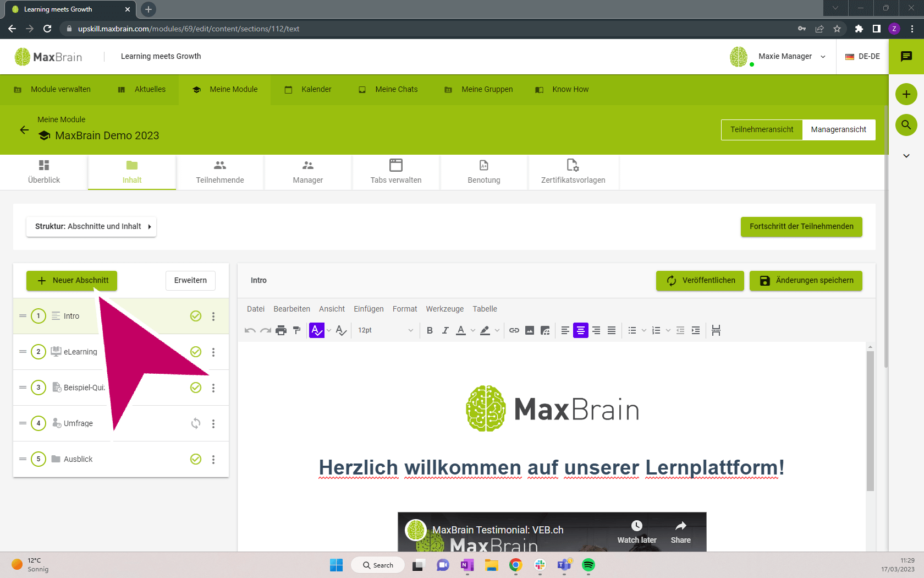Open the Einfügen menu

coord(369,309)
